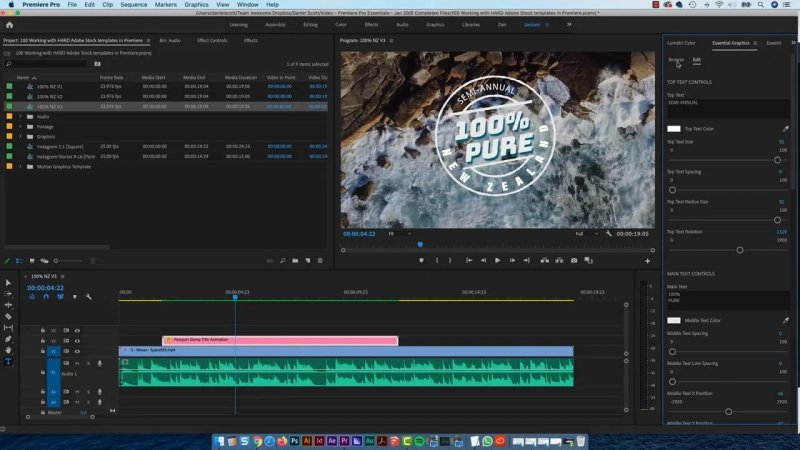Switch to the Browse tab
Viewport: 800px width, 450px height.
[x=676, y=60]
